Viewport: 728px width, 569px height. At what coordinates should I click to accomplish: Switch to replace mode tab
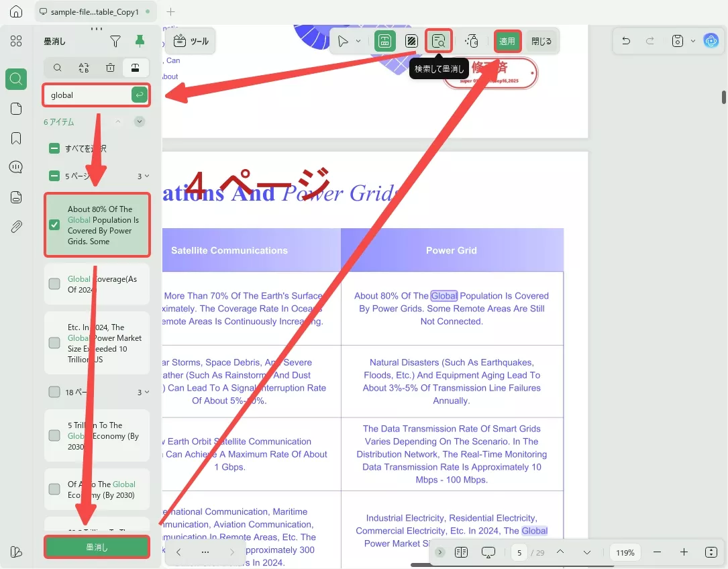tap(84, 68)
